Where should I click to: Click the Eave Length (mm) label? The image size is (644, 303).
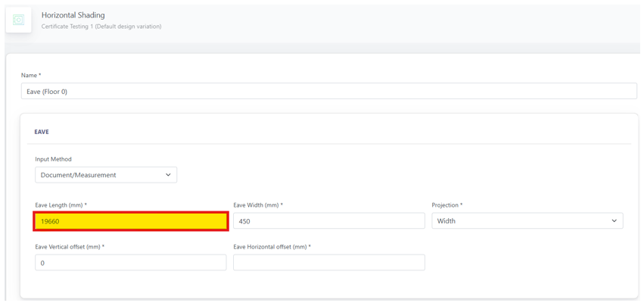coord(61,205)
